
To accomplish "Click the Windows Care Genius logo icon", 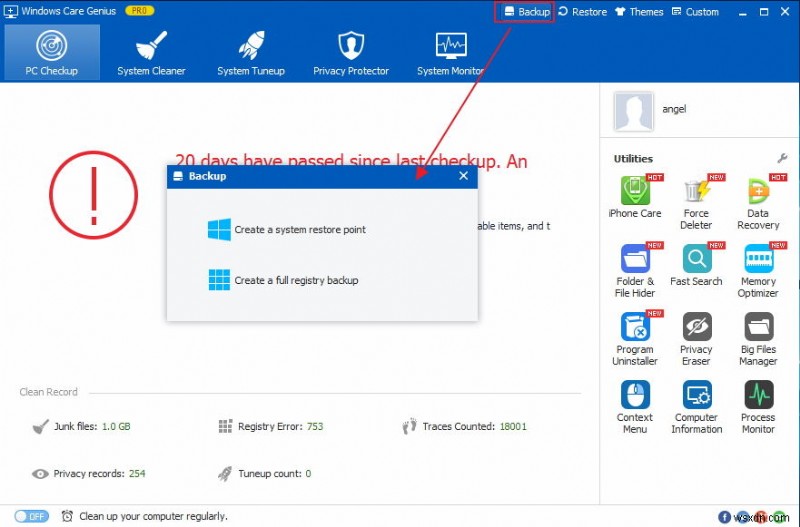I will (10, 11).
